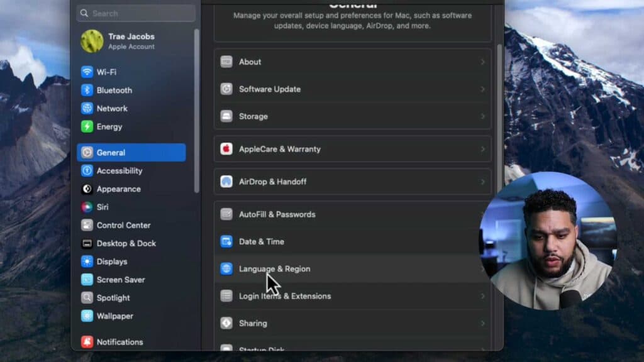Click the Sharing icon

point(226,323)
